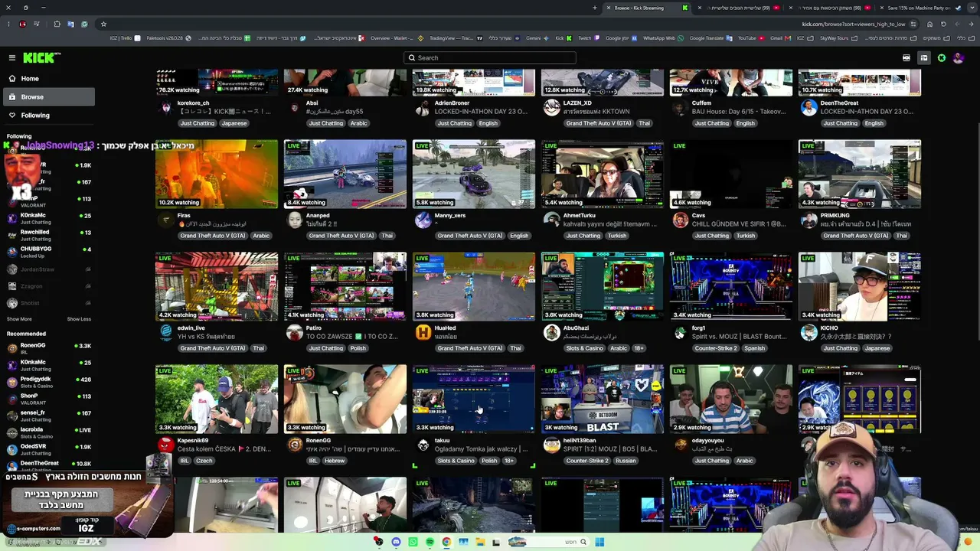Open the AdrienBroner channel name link
This screenshot has width=980, height=551.
pyautogui.click(x=452, y=103)
